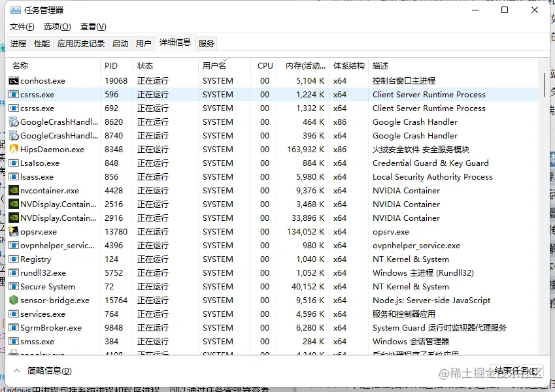This screenshot has width=555, height=392.
Task: Click the vertical scrollbar thumb
Action: (x=545, y=86)
